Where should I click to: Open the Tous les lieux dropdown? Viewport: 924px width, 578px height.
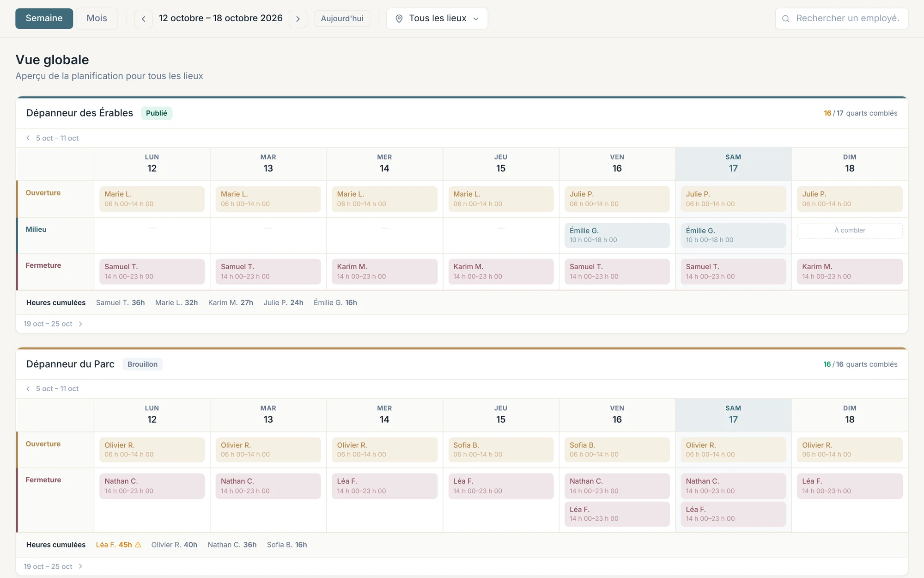coord(437,18)
